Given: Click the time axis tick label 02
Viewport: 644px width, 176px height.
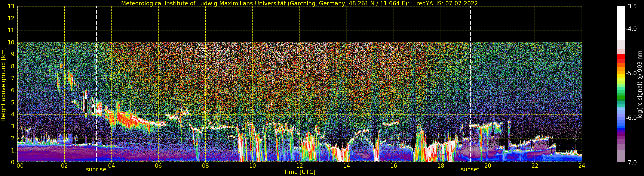Looking at the screenshot, I should point(64,166).
